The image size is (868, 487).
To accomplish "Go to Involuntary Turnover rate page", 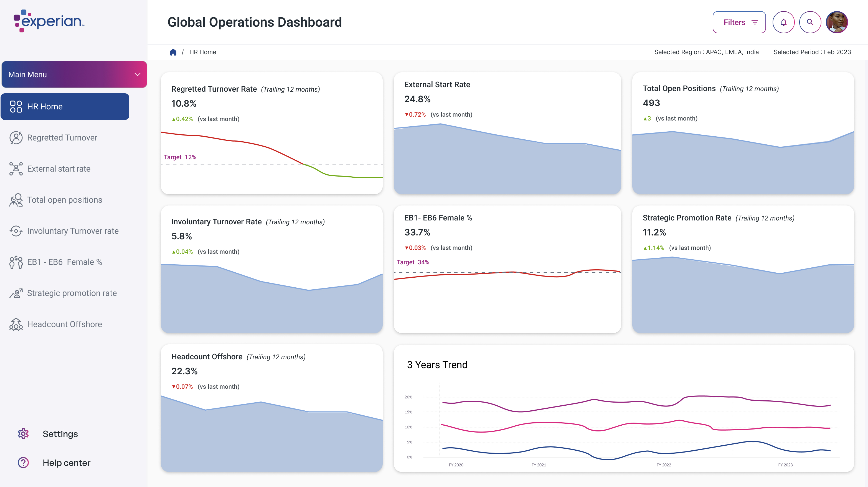I will [73, 231].
